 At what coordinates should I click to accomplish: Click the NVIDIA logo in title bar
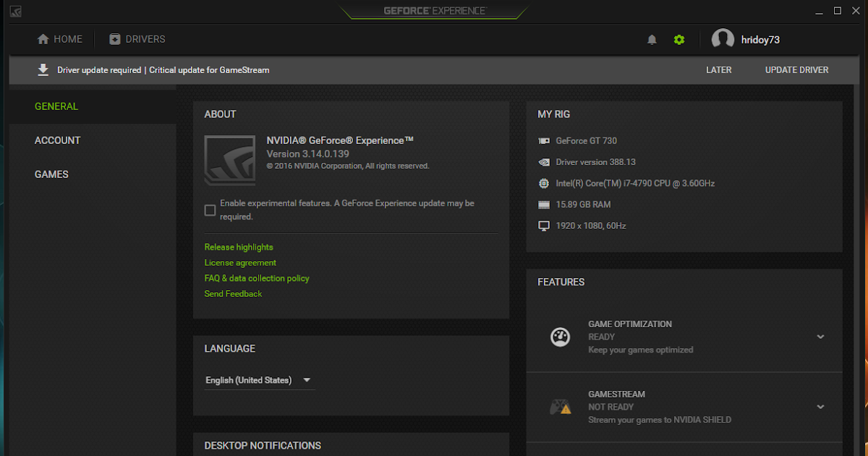(14, 11)
